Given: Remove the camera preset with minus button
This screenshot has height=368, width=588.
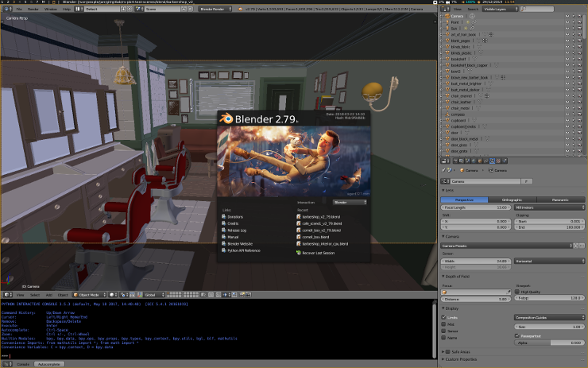Looking at the screenshot, I should click(x=582, y=246).
